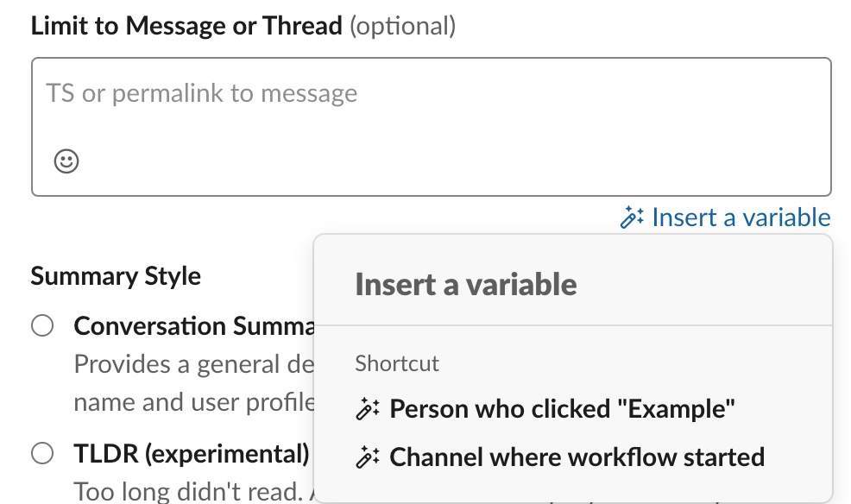Select the Conversation Summary radio button
This screenshot has width=851, height=504.
(42, 325)
